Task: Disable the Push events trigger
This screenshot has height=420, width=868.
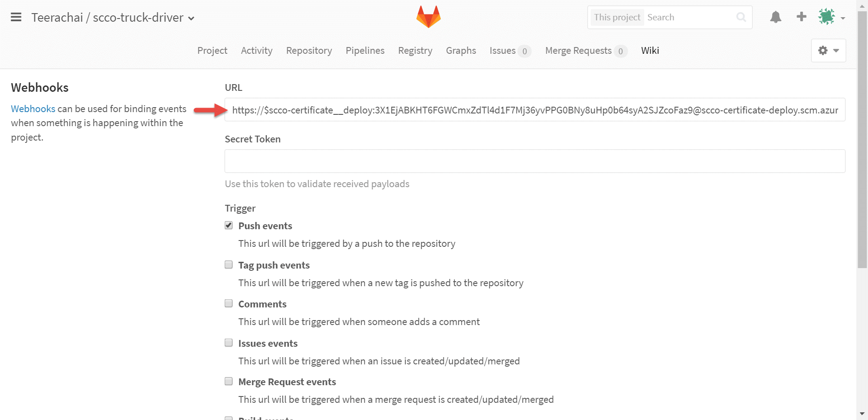Action: click(x=228, y=225)
